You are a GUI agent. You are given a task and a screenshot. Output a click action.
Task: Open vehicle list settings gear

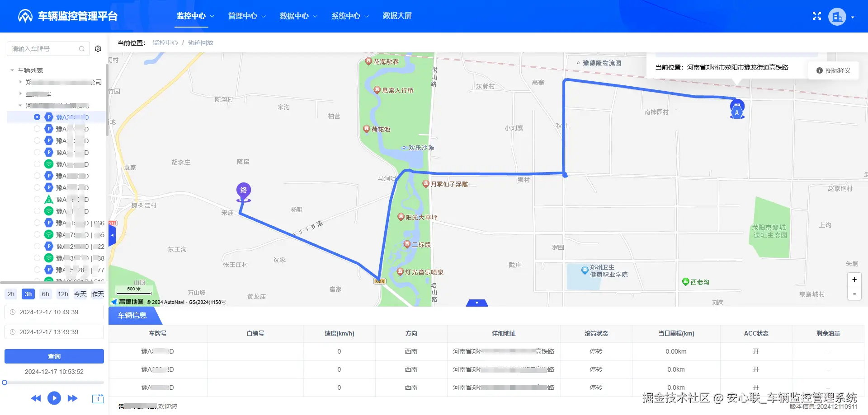(x=98, y=49)
